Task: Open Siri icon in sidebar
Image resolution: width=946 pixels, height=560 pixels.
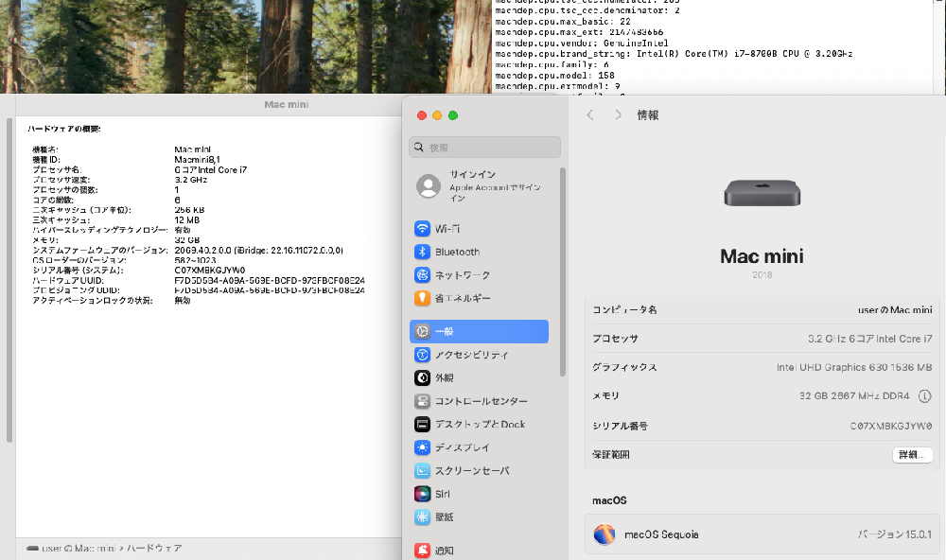Action: click(422, 494)
